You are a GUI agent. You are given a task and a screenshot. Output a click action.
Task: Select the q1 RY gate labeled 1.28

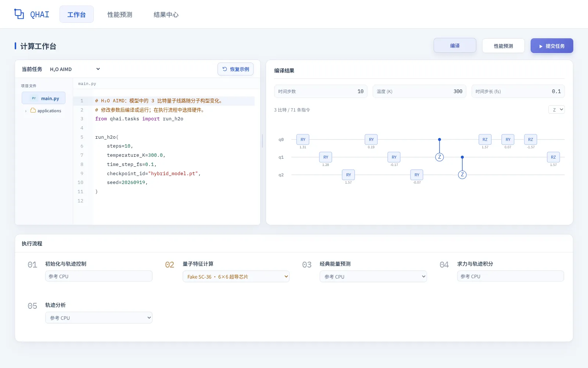tap(326, 157)
